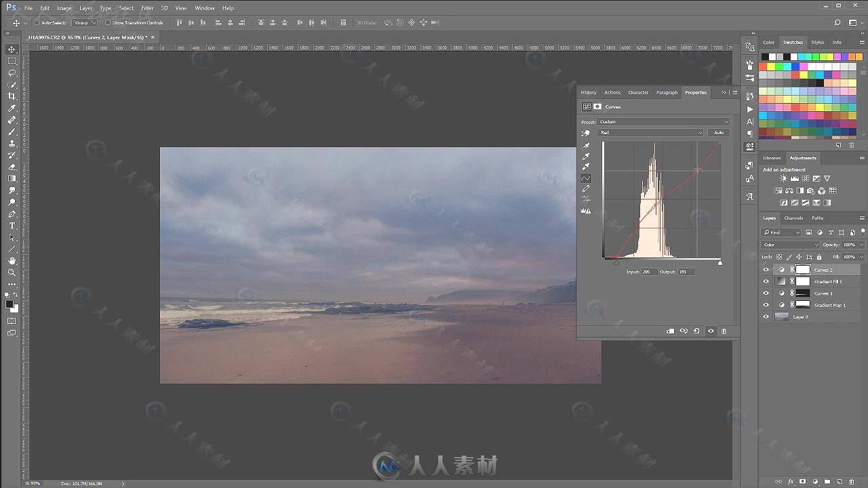Open the layer Opacity dropdown arrow
This screenshot has height=488, width=868.
861,245
